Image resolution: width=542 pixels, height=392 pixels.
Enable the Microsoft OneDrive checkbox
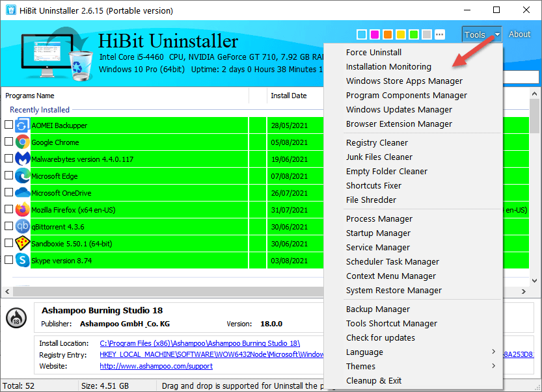(x=8, y=192)
